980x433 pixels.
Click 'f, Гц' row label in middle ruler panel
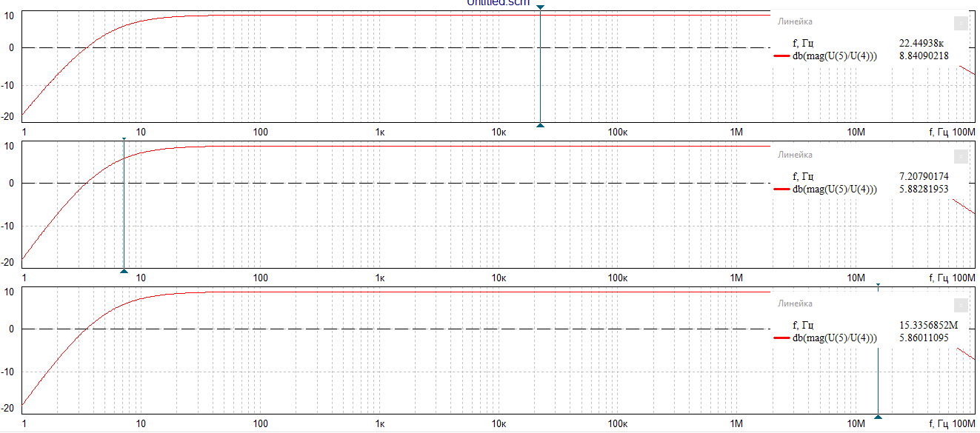pos(804,177)
